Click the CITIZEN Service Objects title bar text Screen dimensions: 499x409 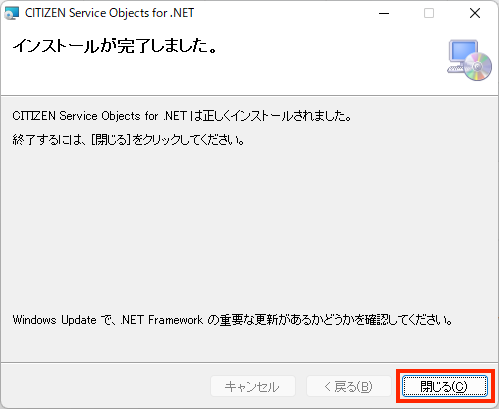tap(109, 13)
